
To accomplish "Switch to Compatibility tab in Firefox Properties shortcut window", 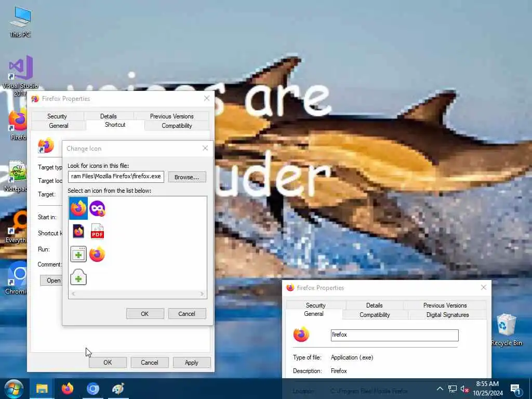I will pos(177,126).
